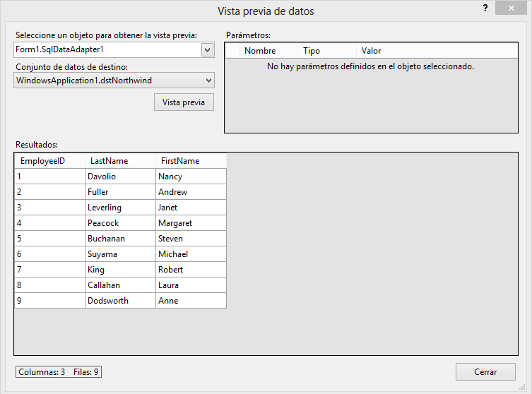Screen dimensions: 532x394
Task: Close the Vista previa de datos dialog
Action: coord(511,8)
